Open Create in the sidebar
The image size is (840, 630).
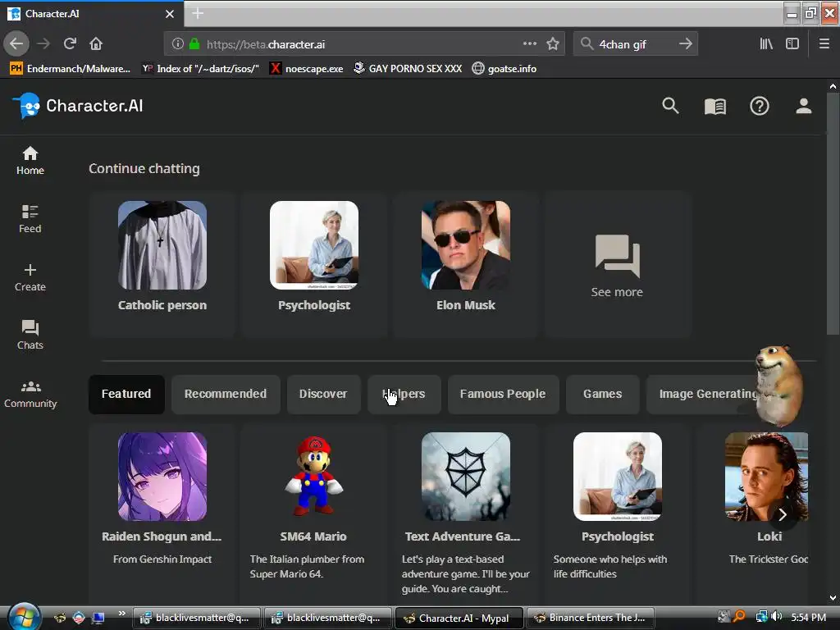[30, 277]
